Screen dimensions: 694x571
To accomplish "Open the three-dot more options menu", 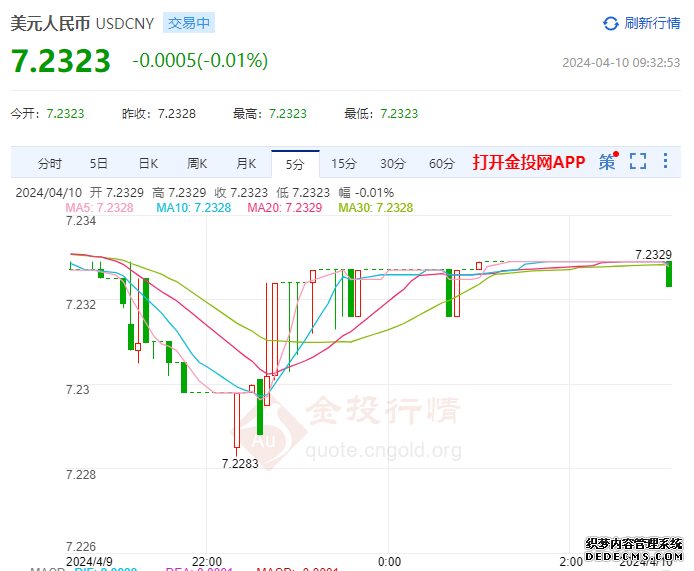I will click(x=665, y=161).
